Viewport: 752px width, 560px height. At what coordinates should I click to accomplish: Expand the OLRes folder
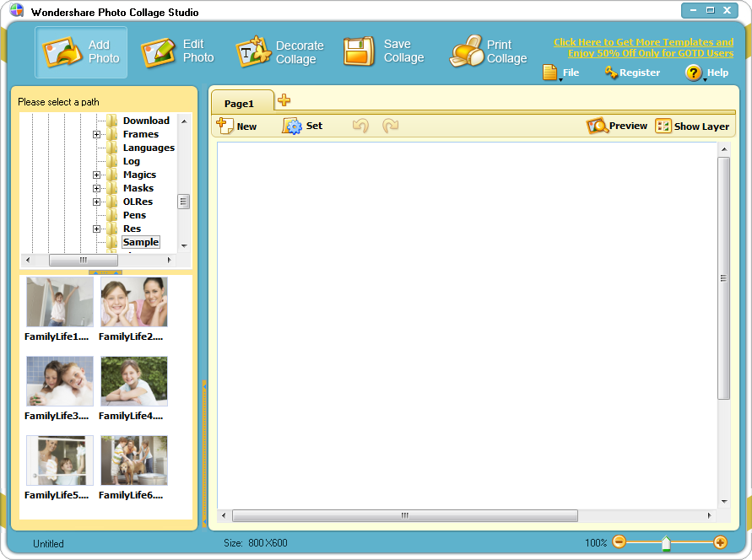click(x=96, y=202)
